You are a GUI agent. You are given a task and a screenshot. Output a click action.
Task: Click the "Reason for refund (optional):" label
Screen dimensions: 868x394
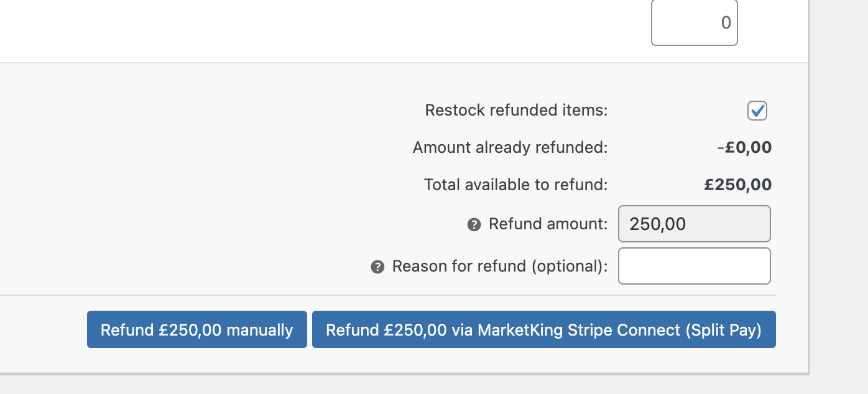point(500,266)
